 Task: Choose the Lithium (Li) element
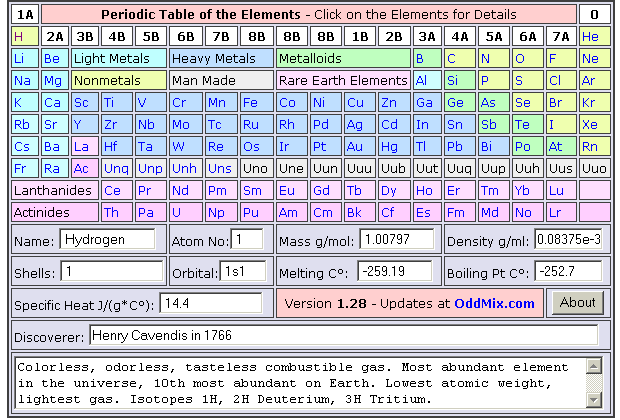click(x=25, y=59)
